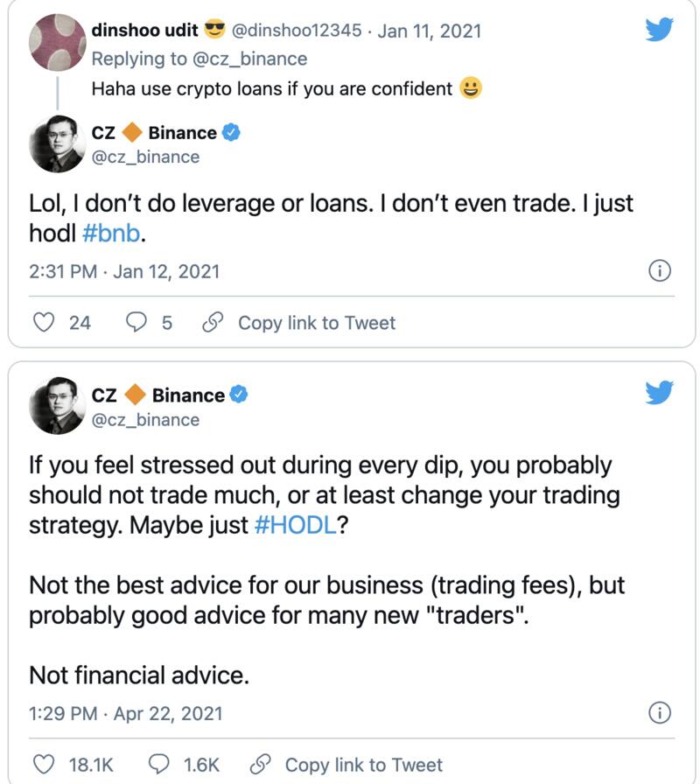Click the @cz_binance handle in second tweet
The image size is (700, 784).
tap(145, 420)
